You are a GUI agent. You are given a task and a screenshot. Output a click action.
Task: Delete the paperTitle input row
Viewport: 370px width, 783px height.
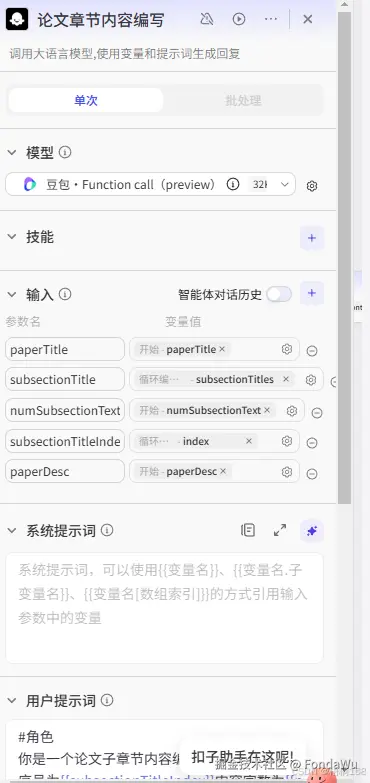point(312,351)
